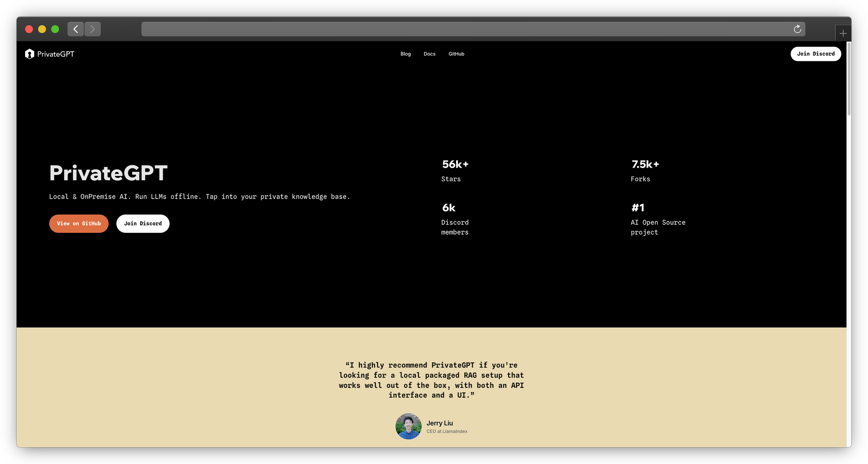Click the name Jerry Liu

point(440,423)
